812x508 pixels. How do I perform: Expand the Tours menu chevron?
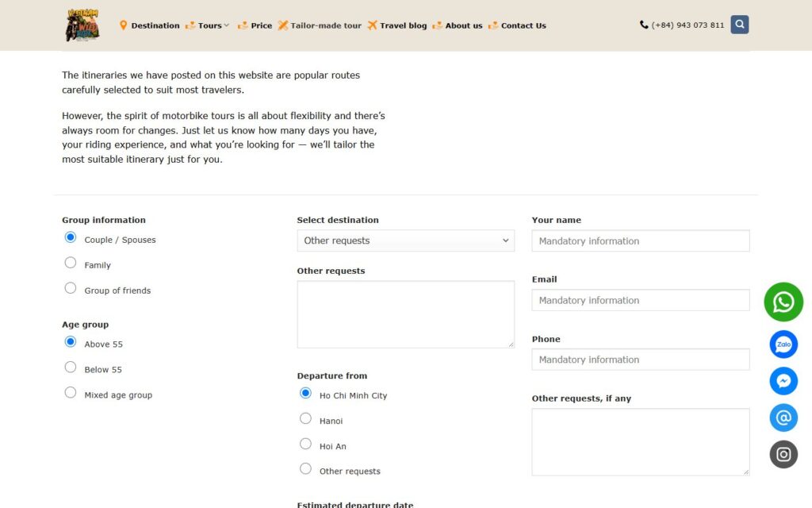pos(226,25)
